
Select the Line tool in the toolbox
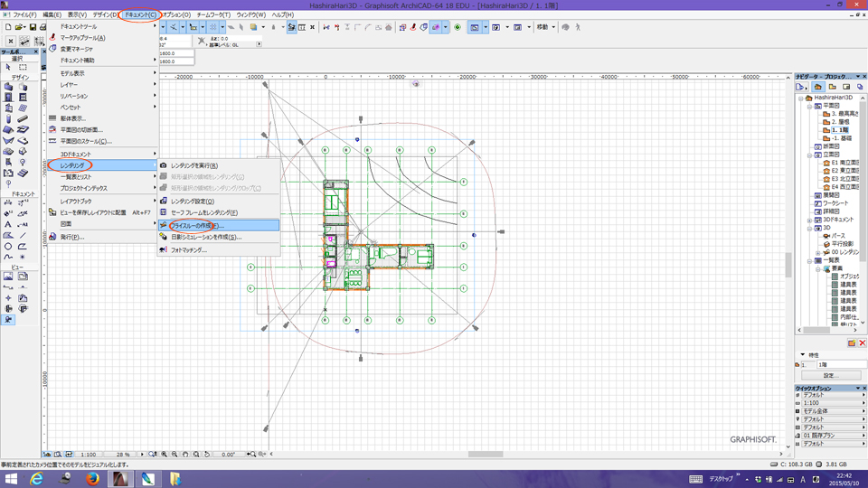(23, 236)
